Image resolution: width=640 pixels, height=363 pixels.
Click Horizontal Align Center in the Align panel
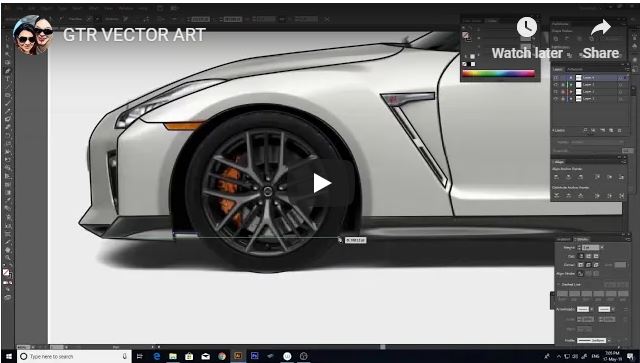coord(569,177)
